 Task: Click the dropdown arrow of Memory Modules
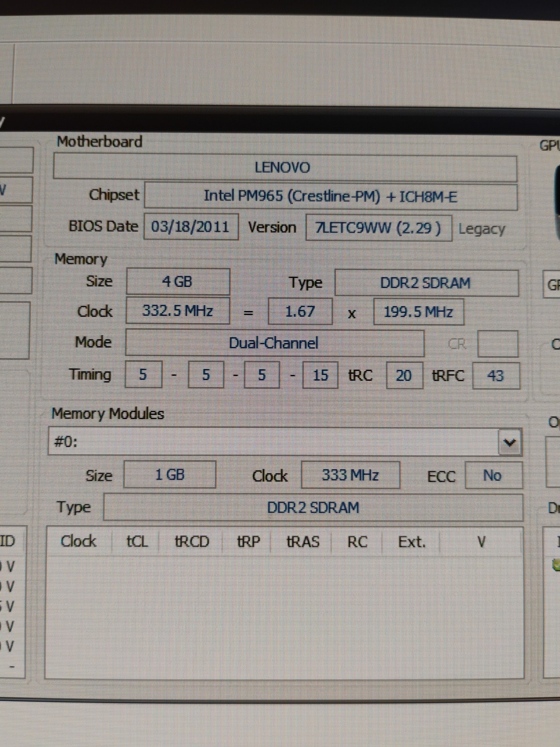pyautogui.click(x=510, y=442)
